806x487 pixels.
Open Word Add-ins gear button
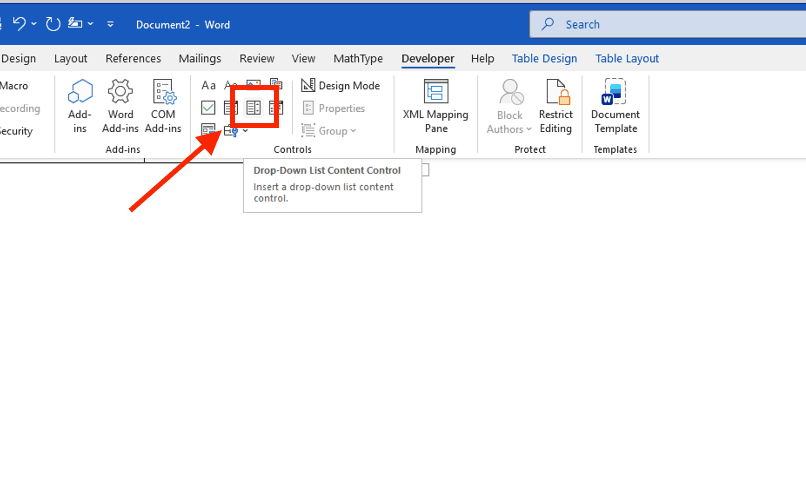[x=120, y=106]
